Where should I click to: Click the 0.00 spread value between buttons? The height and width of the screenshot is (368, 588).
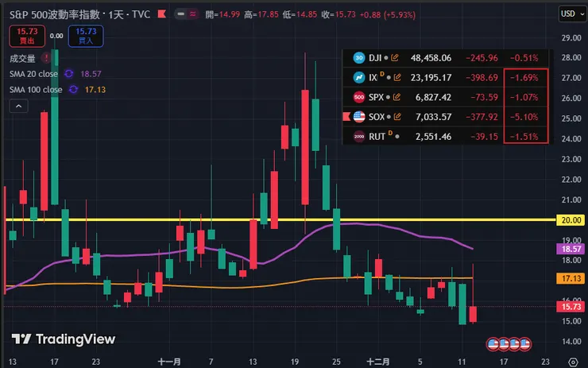(56, 36)
